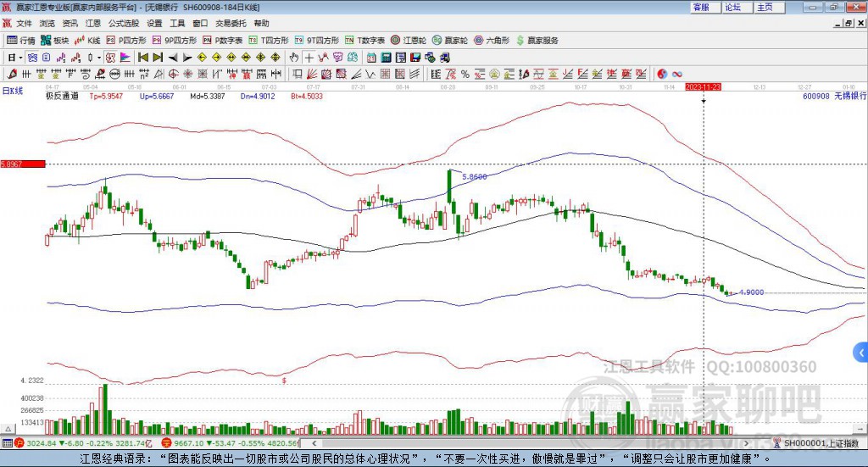Open the 交易委托 menu
Image resolution: width=868 pixels, height=467 pixels.
point(231,23)
